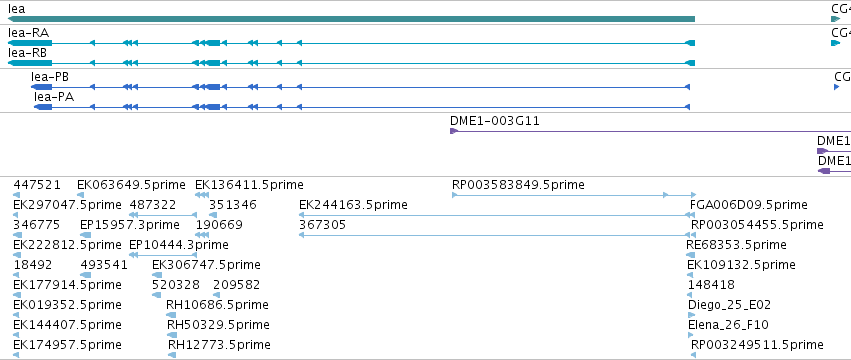Click the DME1-003G11 feature label

pyautogui.click(x=494, y=121)
